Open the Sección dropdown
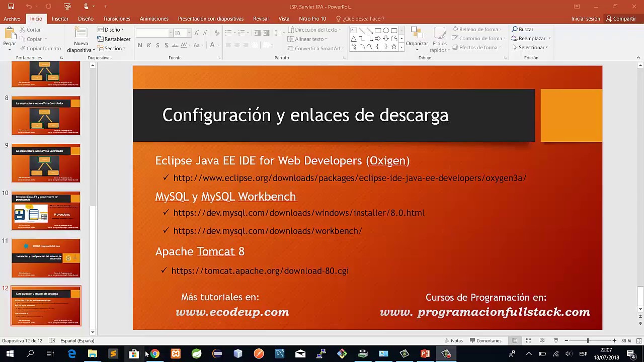This screenshot has width=644, height=362. click(x=112, y=48)
